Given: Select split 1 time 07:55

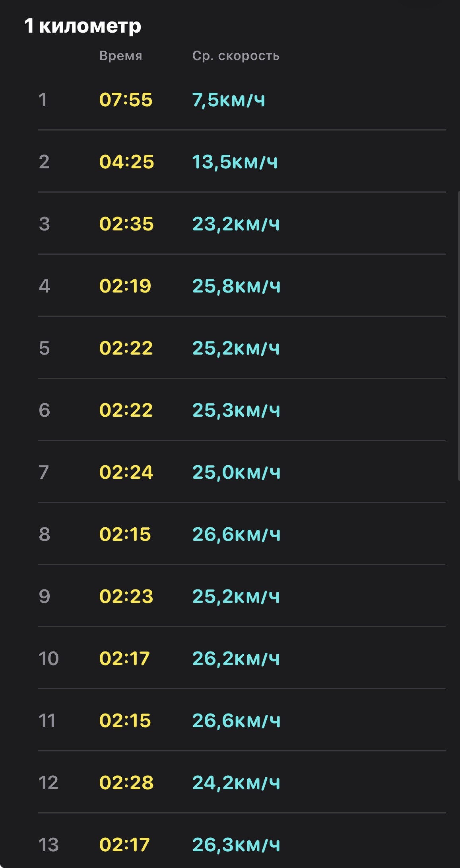Looking at the screenshot, I should coord(126,99).
